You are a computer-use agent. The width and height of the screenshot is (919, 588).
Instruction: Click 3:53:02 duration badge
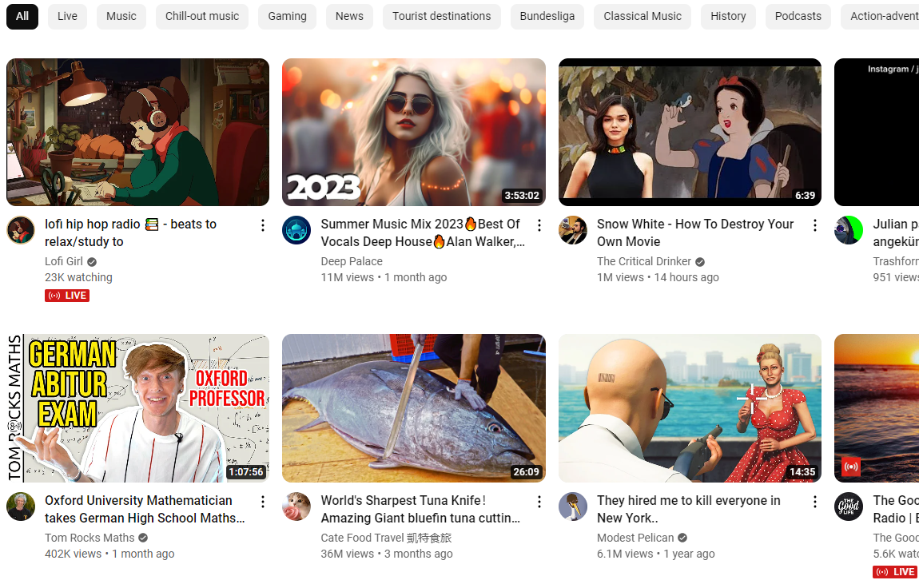click(x=522, y=196)
